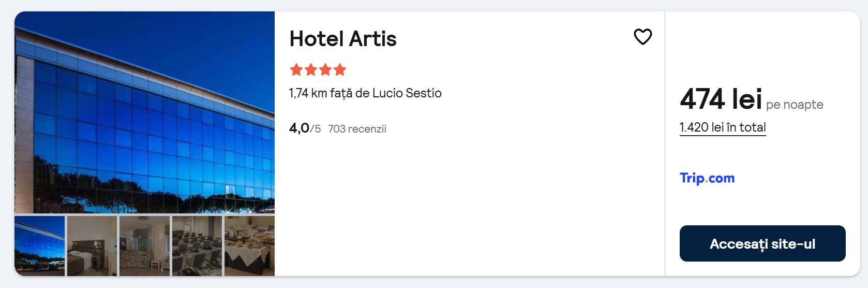Save Hotel Artis with the heart icon
This screenshot has height=288, width=868.
[x=642, y=37]
